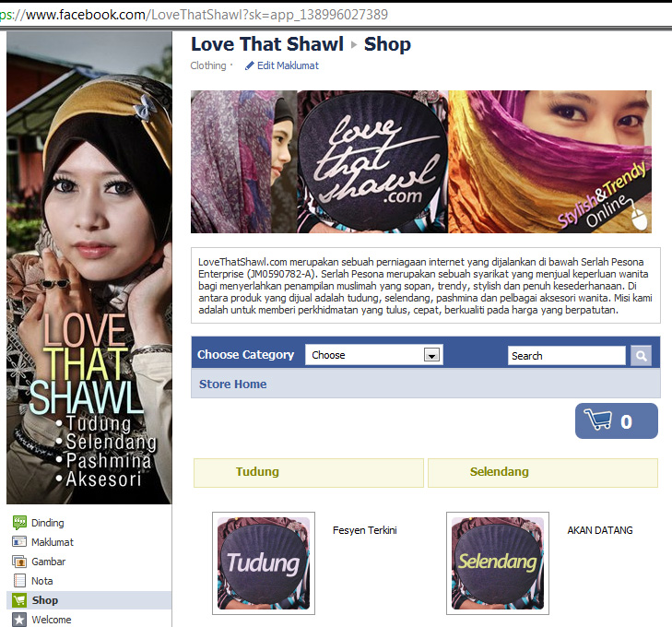Click the Edit Maklumat pencil icon
The image size is (672, 627).
250,65
